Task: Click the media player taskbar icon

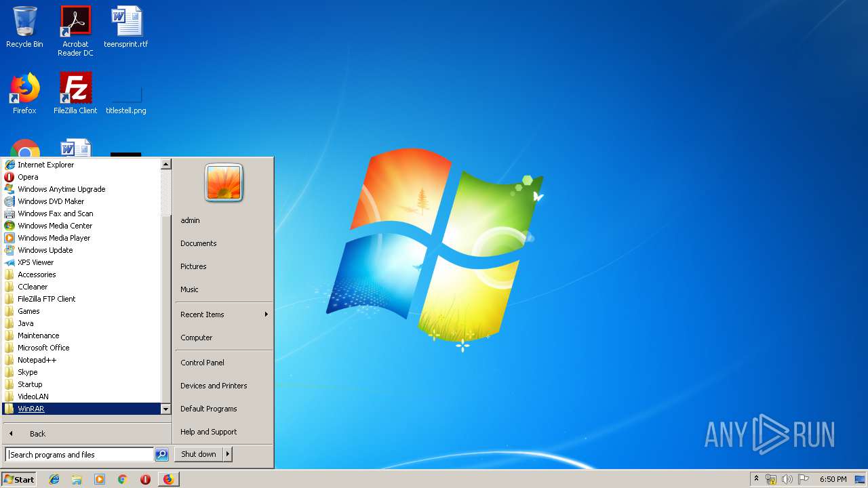Action: 100,479
